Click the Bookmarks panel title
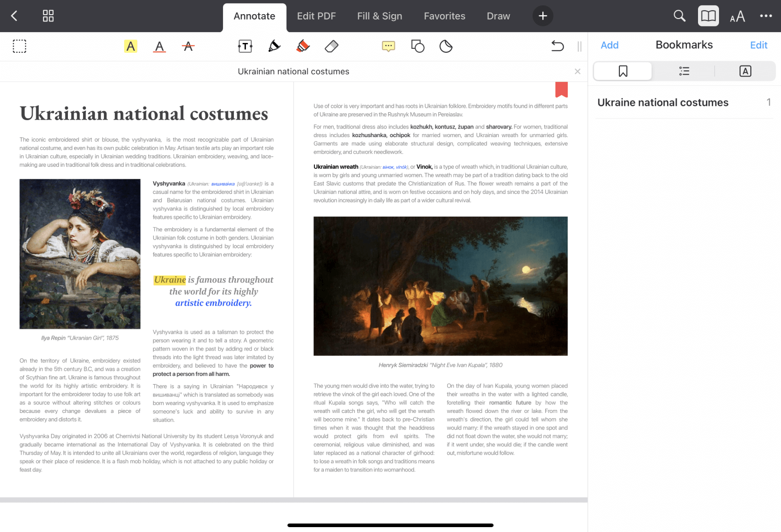 [684, 45]
